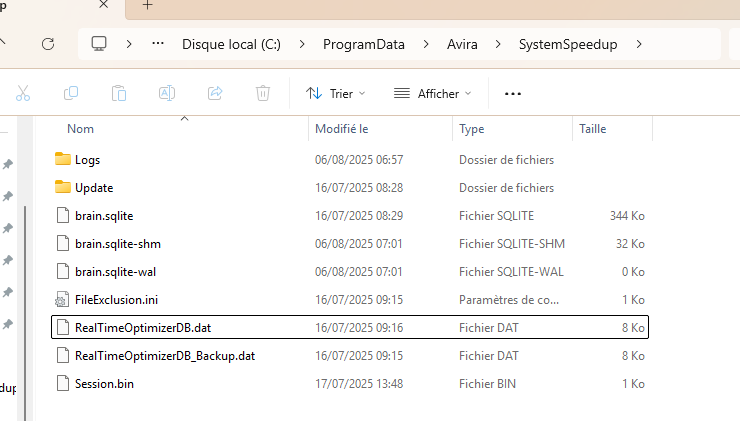Click the Rename icon in toolbar
The width and height of the screenshot is (740, 421).
[x=167, y=93]
